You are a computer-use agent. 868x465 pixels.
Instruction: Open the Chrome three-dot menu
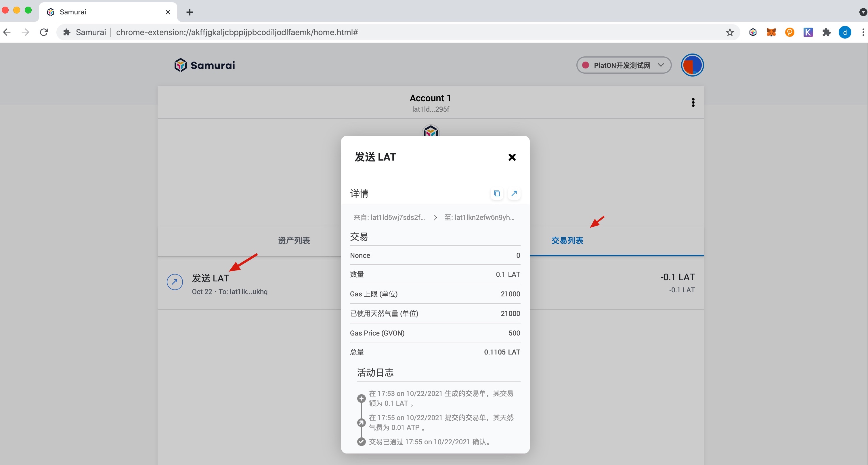click(863, 32)
